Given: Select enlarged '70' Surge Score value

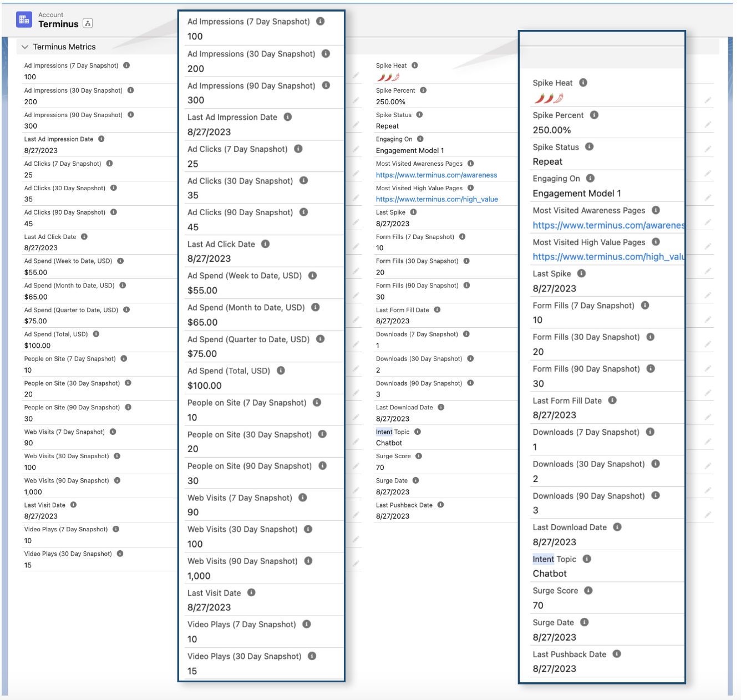Looking at the screenshot, I should (x=538, y=606).
